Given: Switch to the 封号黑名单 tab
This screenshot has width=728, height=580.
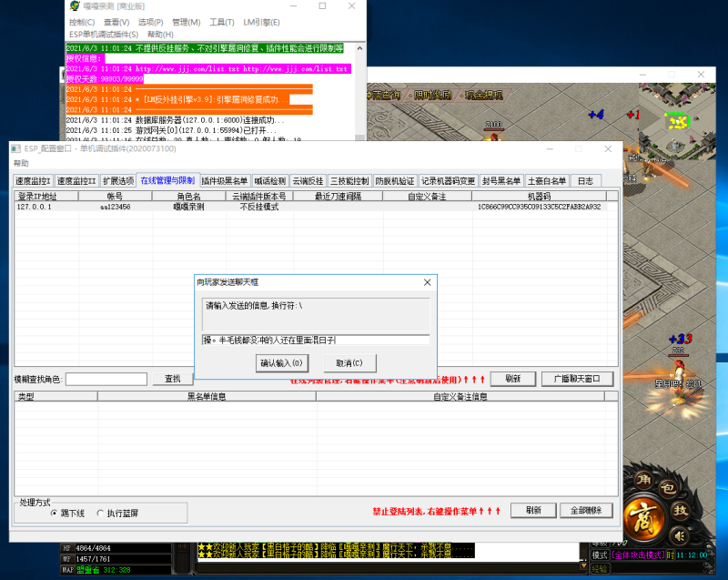Looking at the screenshot, I should pos(501,180).
